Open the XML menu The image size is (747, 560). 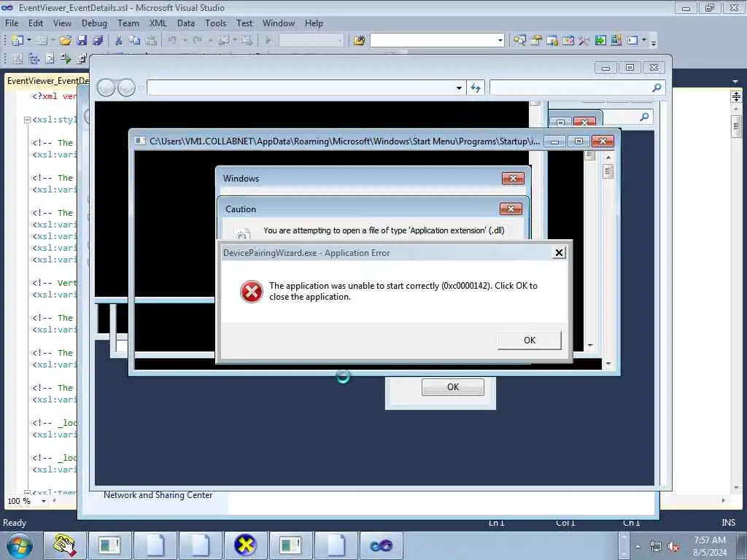[x=158, y=23]
